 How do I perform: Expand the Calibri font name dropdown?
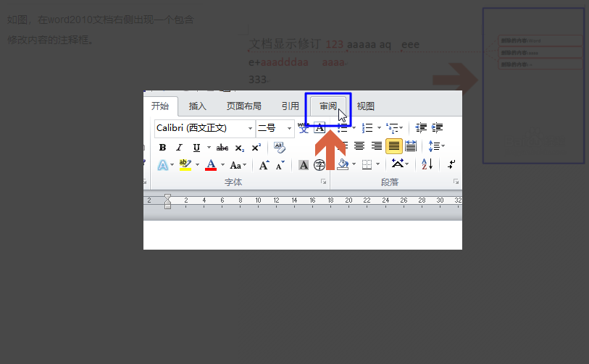[x=250, y=128]
